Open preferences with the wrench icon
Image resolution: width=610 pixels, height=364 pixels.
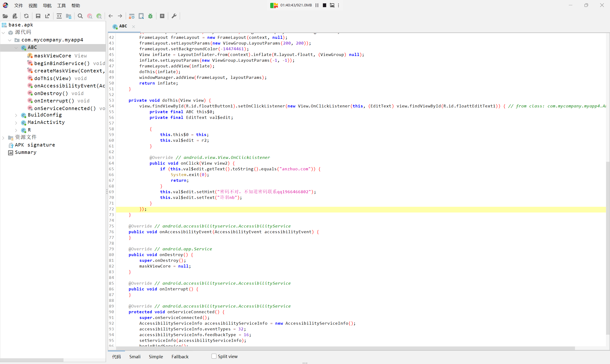(x=174, y=16)
